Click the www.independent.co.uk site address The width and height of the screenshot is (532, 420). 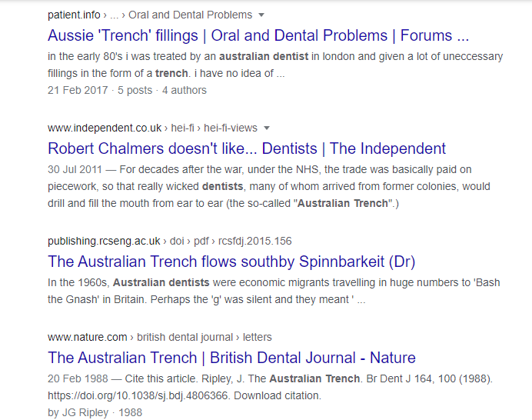pyautogui.click(x=105, y=128)
